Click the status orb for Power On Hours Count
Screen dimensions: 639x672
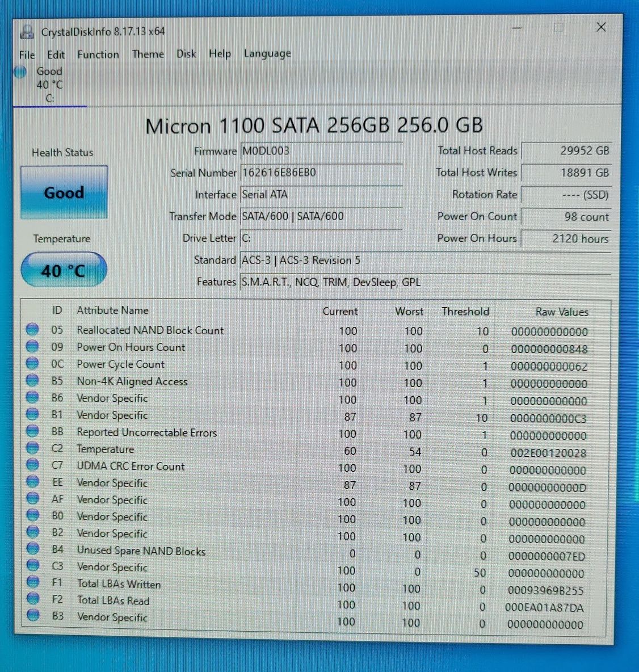(32, 346)
